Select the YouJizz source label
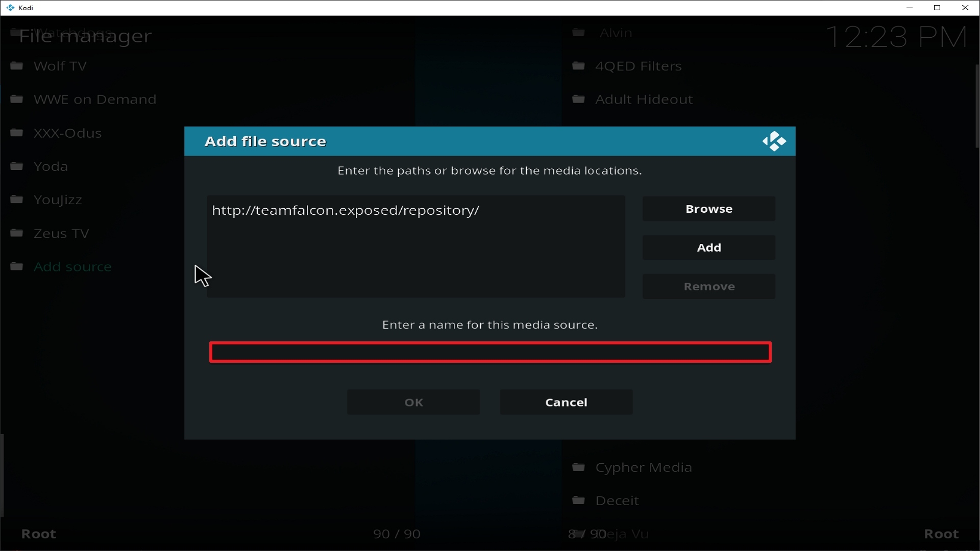 click(58, 199)
